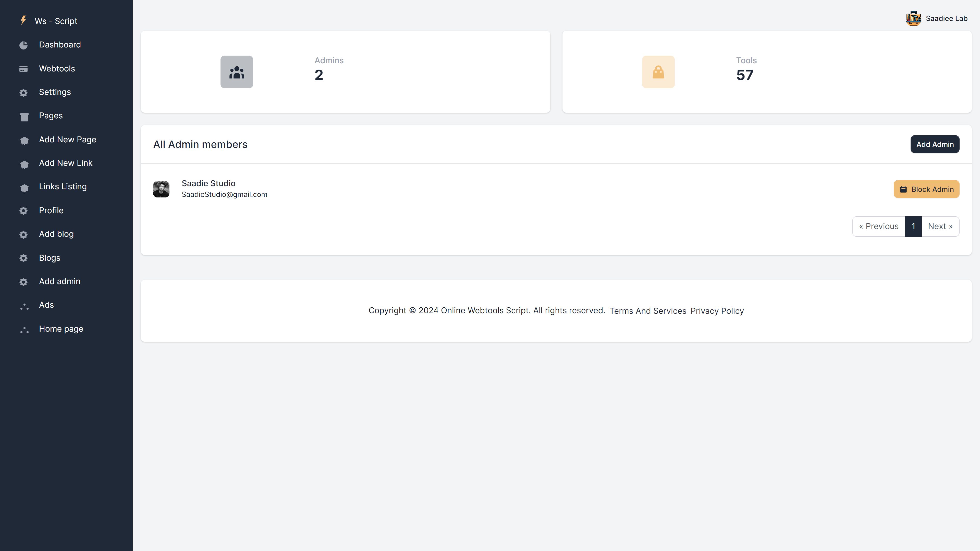The image size is (980, 551).
Task: Click the Saadie Studio profile photo
Action: [x=161, y=189]
